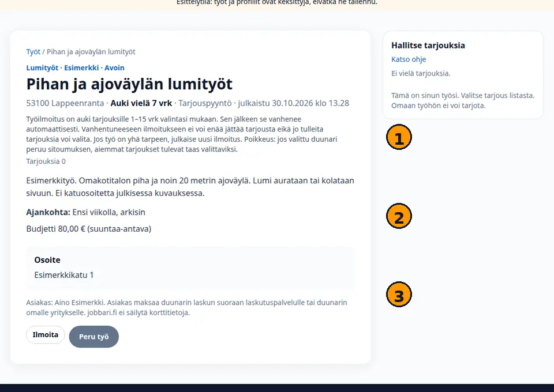Click the Osoite heading
Screen dimensions: 554x392
(47, 260)
